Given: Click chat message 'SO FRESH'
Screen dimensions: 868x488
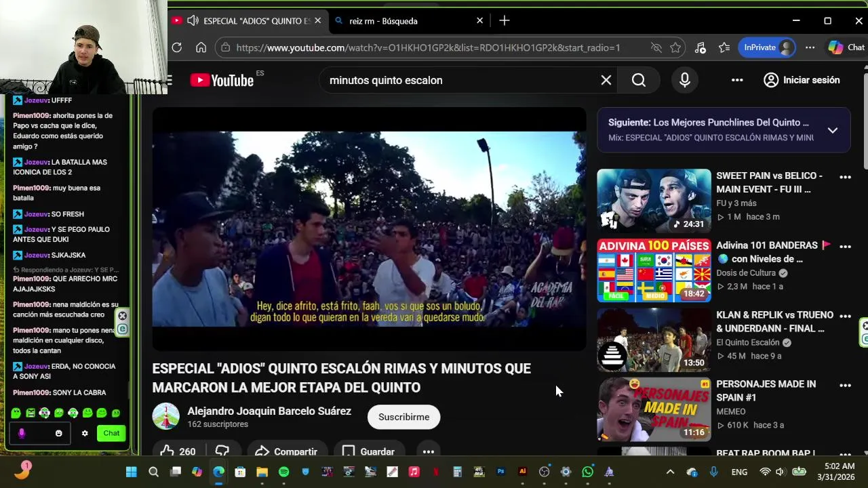Looking at the screenshot, I should point(68,214).
